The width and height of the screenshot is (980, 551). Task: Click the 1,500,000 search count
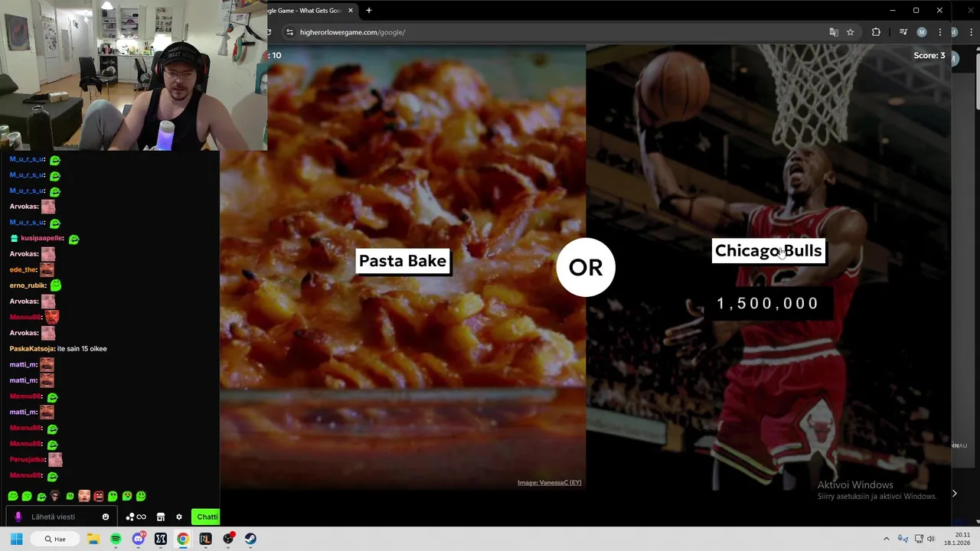pyautogui.click(x=768, y=304)
